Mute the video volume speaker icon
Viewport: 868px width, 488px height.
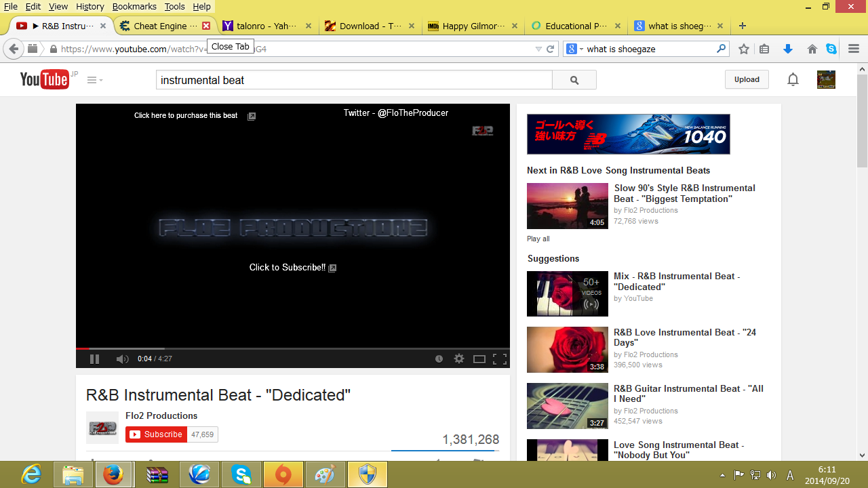(122, 359)
